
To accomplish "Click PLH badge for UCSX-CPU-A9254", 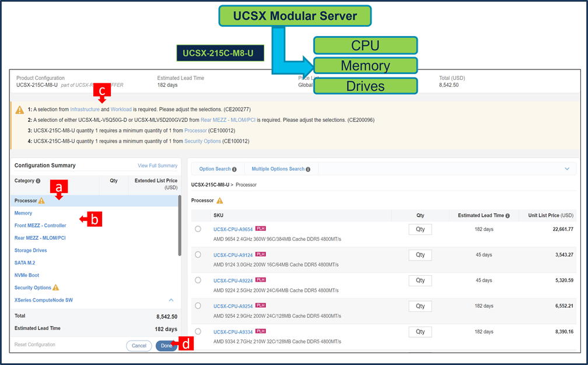I will click(x=261, y=306).
